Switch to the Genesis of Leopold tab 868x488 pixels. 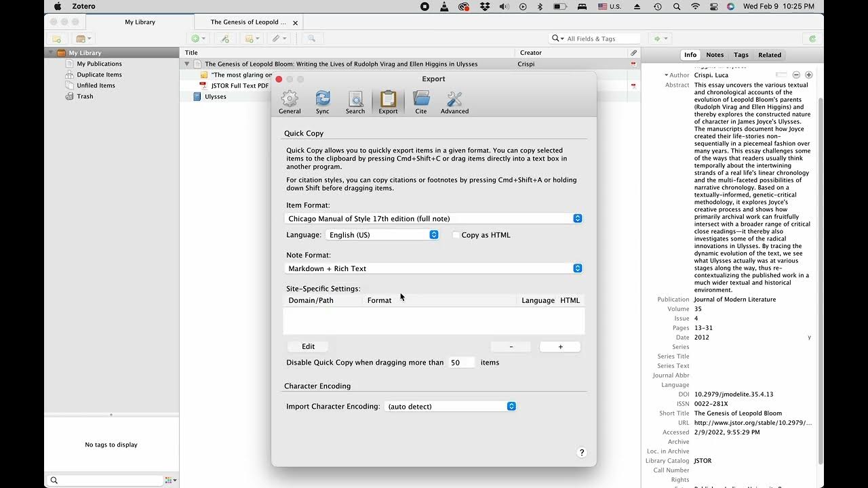click(249, 22)
